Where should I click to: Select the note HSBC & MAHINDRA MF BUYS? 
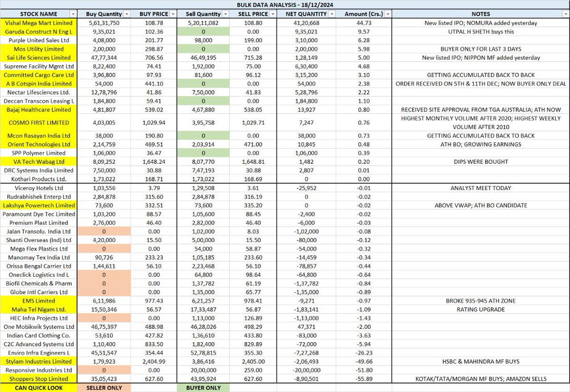pos(480,362)
